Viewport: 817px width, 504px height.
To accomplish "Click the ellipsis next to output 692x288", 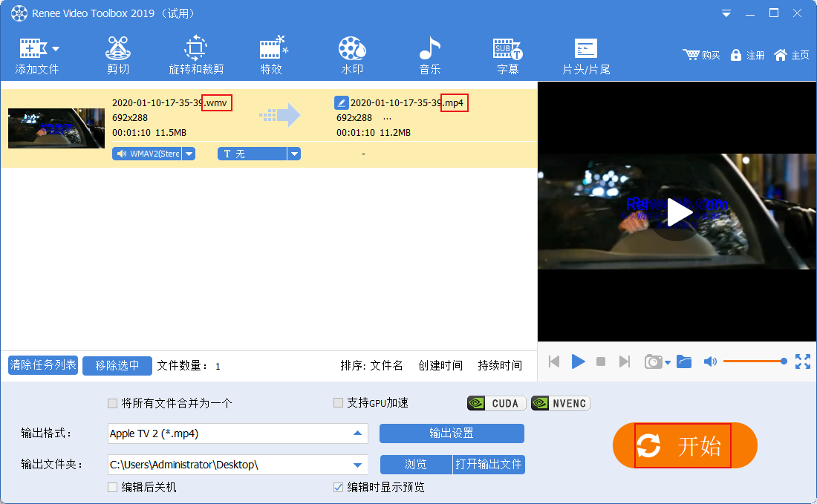I will click(x=387, y=118).
